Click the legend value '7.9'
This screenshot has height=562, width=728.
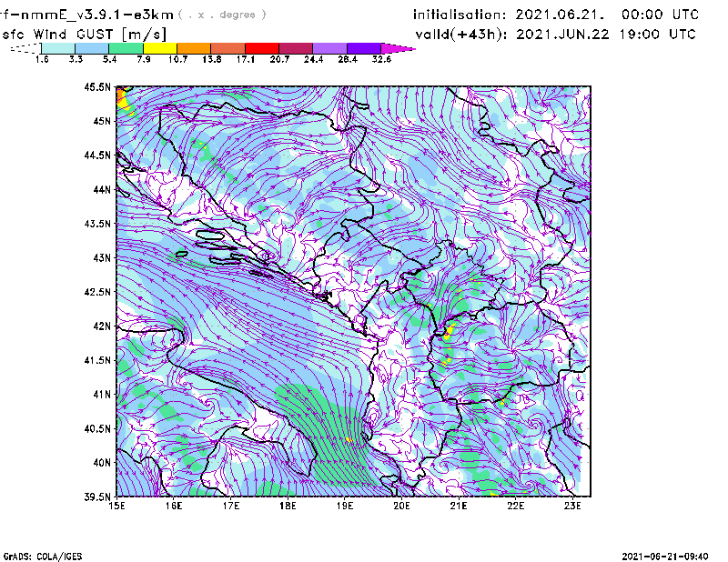coord(144,59)
